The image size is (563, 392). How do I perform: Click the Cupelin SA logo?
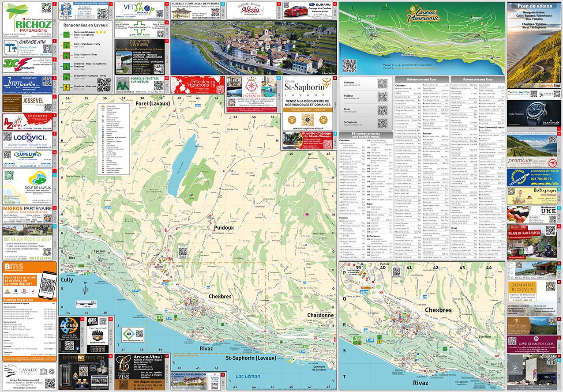click(x=27, y=155)
